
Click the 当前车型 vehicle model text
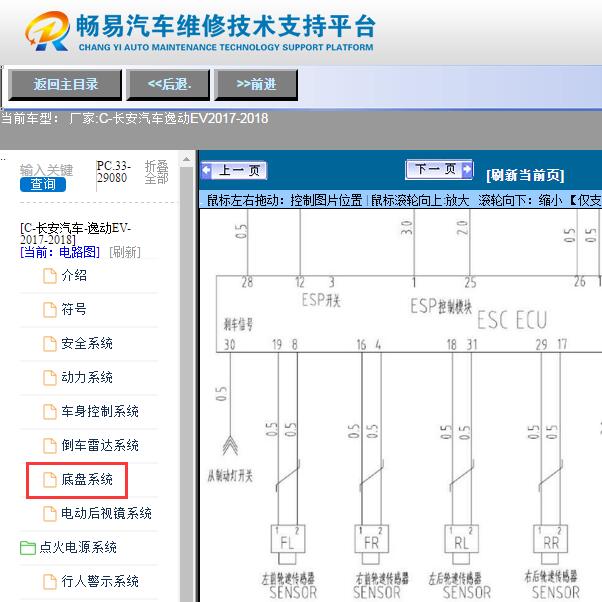pyautogui.click(x=134, y=118)
